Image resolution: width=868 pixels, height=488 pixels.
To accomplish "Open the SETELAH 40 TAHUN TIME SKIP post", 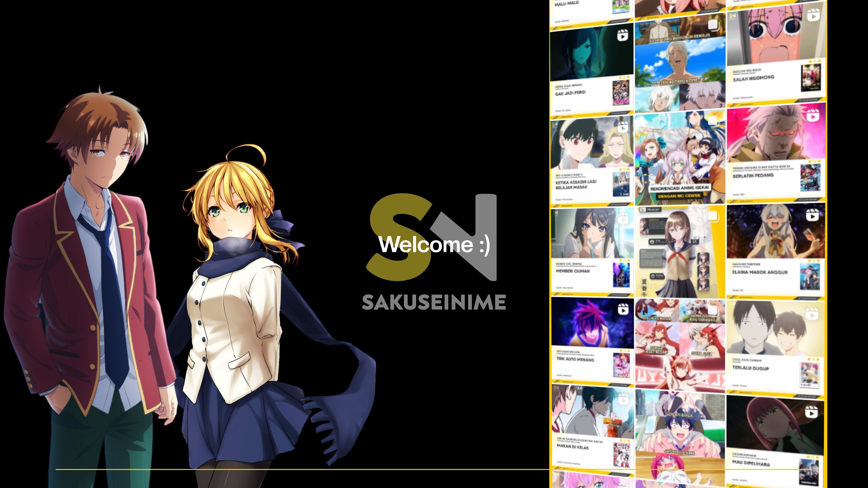I will coord(680,63).
